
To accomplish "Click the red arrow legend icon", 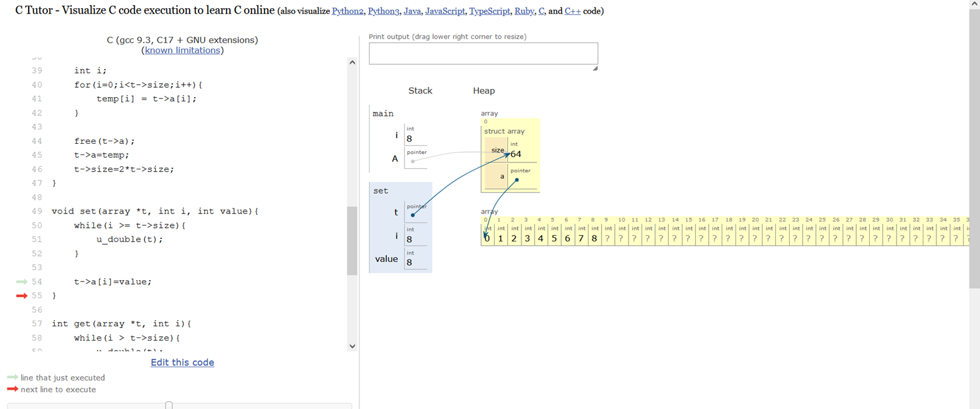I will 12,389.
